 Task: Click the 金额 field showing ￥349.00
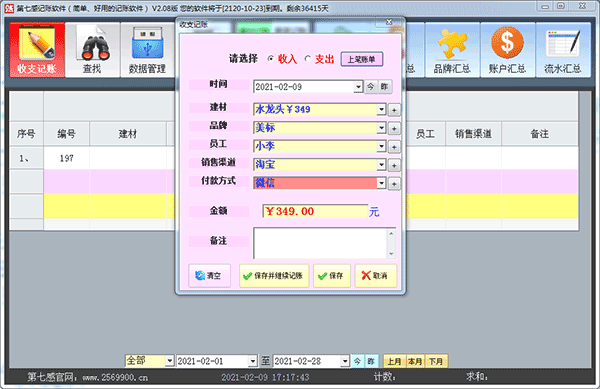315,211
